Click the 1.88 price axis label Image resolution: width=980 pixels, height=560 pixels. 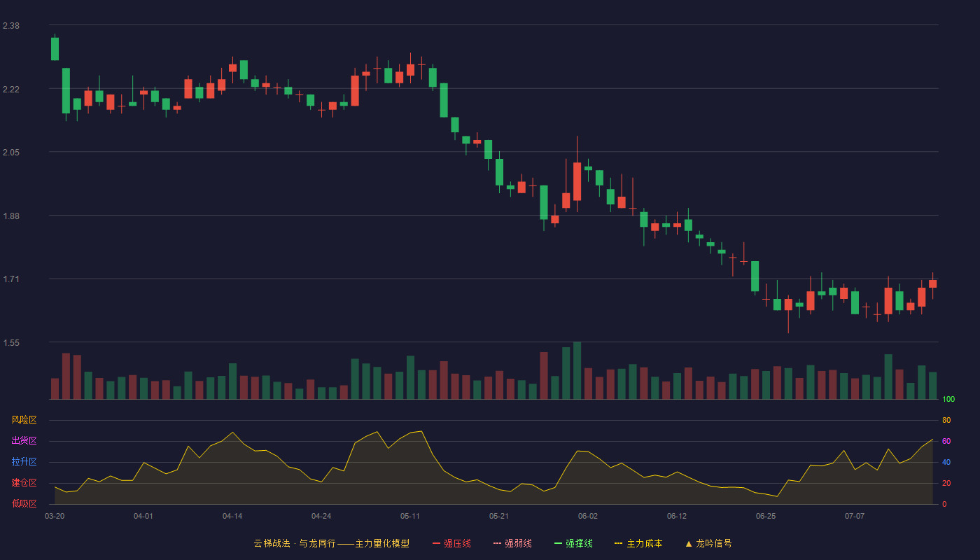click(11, 216)
